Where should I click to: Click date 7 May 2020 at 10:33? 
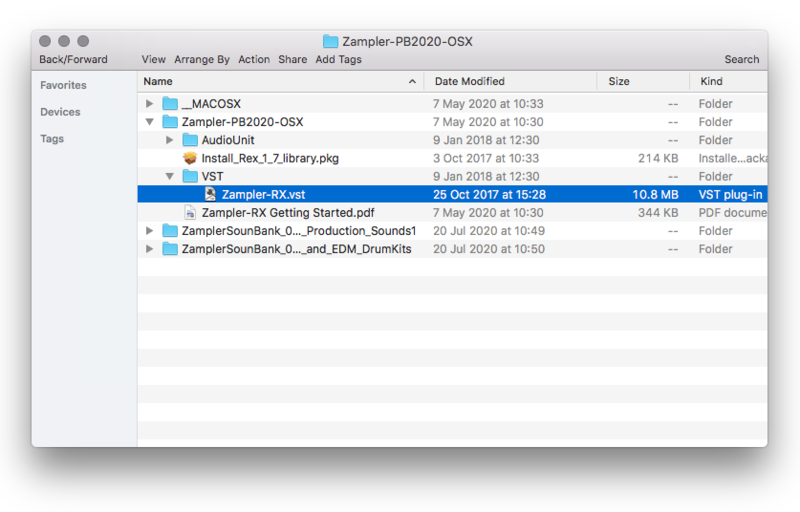[x=488, y=104]
